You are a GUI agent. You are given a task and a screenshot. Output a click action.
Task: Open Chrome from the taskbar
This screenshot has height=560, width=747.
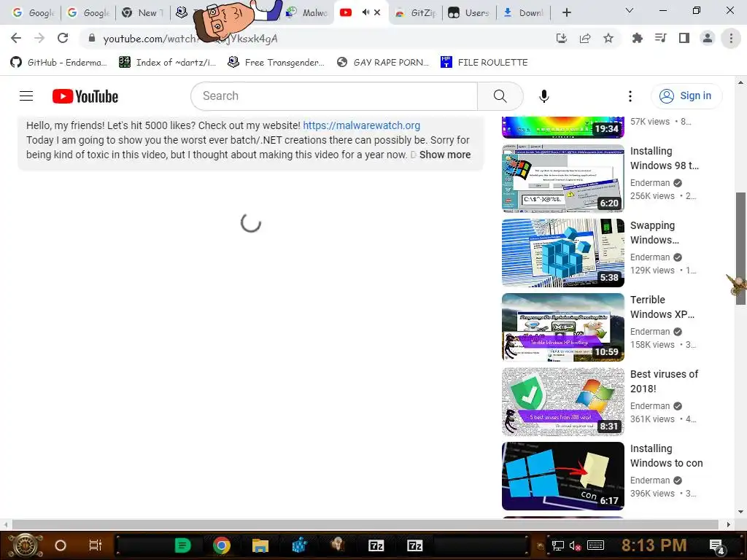(x=222, y=545)
